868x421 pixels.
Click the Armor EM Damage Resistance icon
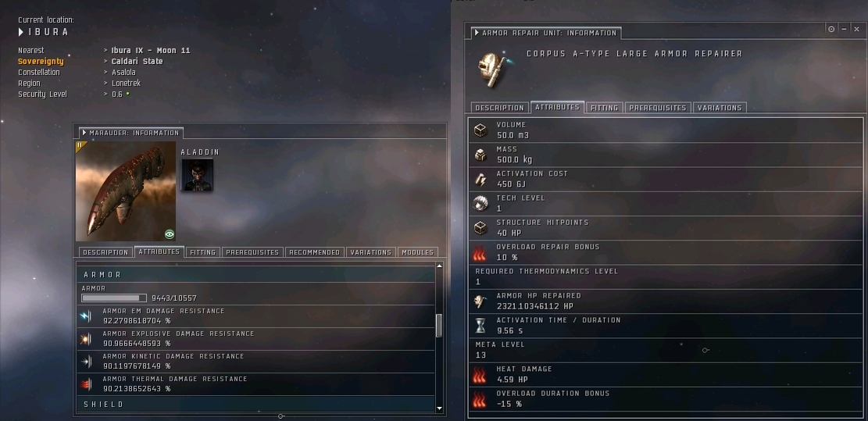tap(86, 316)
